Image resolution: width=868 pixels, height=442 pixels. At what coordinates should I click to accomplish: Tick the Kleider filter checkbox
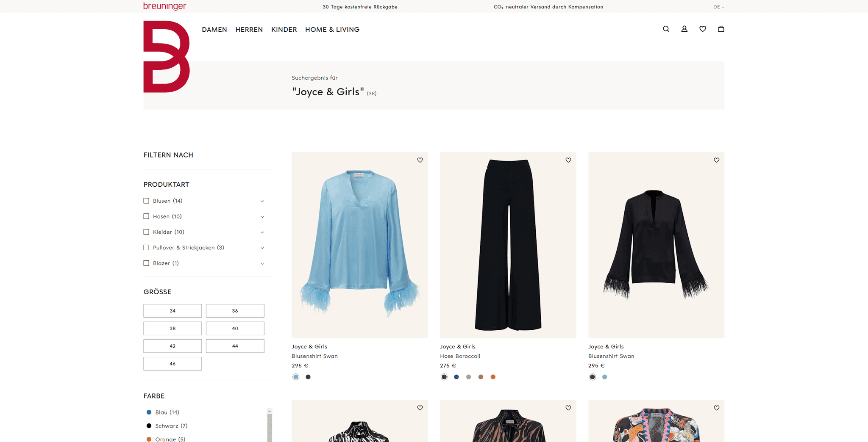click(146, 232)
